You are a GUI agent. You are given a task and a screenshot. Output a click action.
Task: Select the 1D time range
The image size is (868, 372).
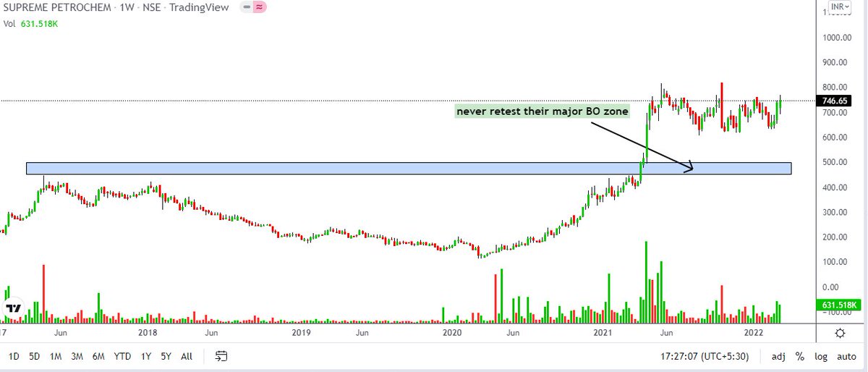tap(14, 356)
